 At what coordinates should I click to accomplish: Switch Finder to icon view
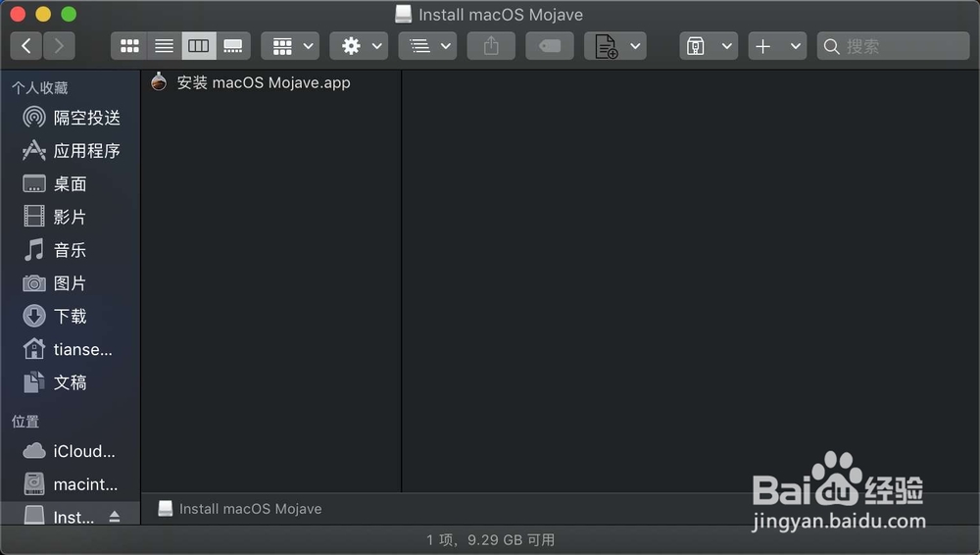129,46
